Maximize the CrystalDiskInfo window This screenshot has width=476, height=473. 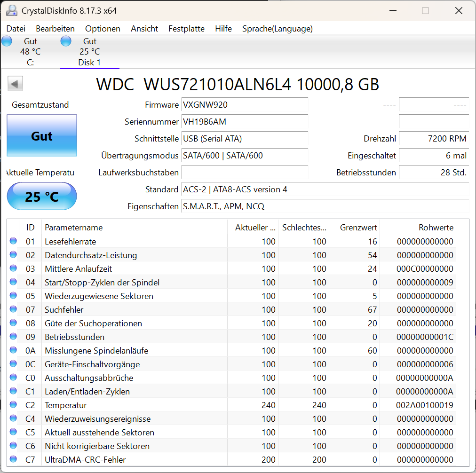[426, 11]
